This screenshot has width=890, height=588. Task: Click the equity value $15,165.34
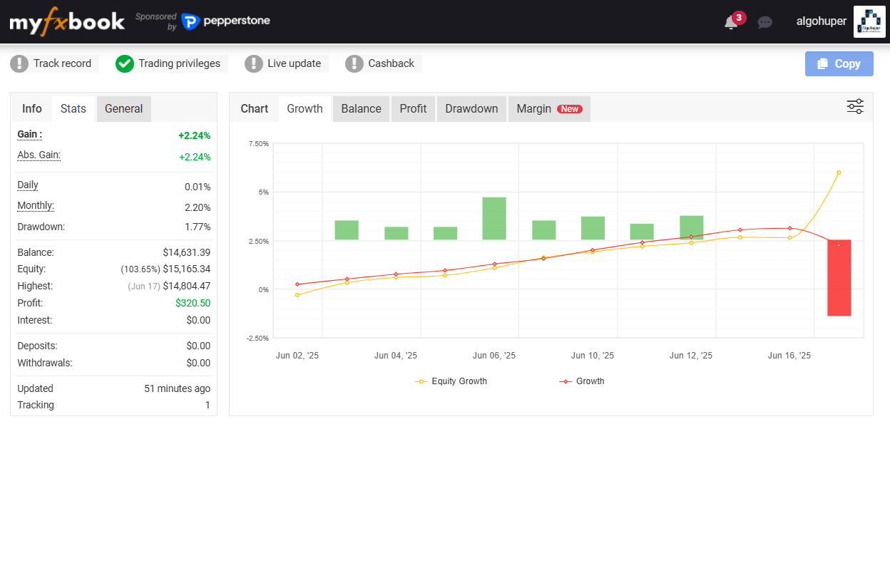point(186,269)
